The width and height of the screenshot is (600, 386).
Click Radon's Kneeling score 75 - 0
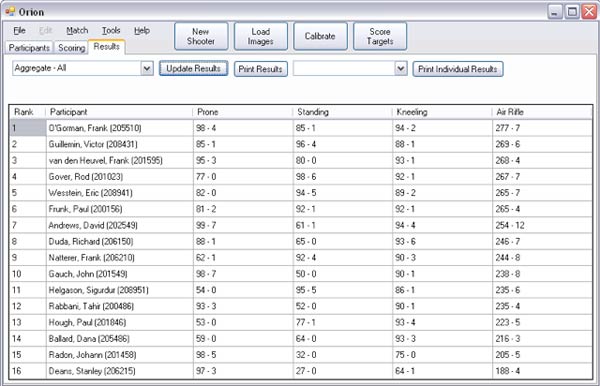coord(442,355)
